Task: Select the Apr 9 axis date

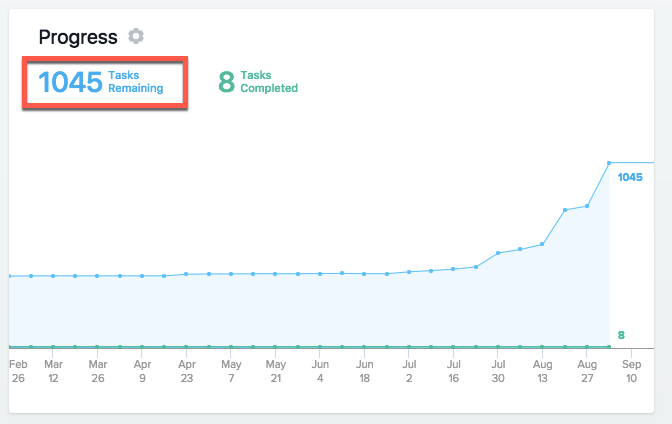Action: pyautogui.click(x=142, y=371)
